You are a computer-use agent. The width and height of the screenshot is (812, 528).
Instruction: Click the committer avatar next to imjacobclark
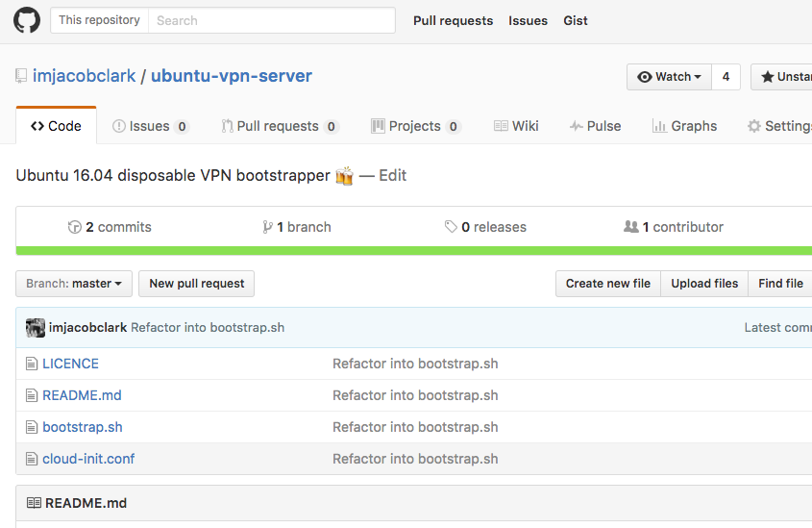tap(36, 328)
